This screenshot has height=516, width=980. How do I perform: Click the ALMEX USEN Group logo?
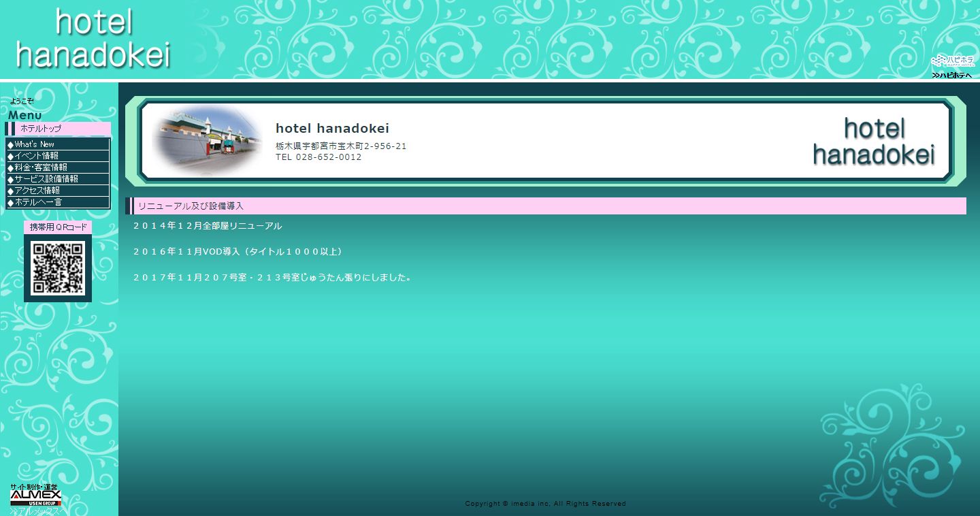coord(35,497)
